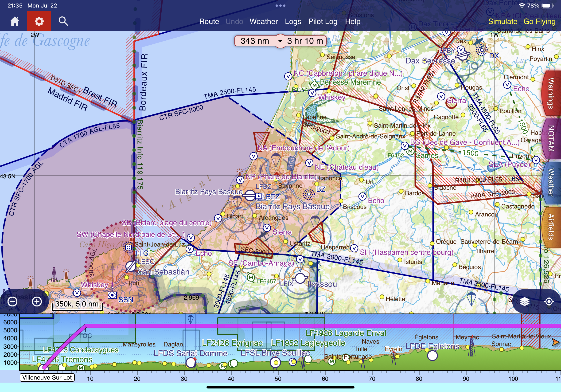Viewport: 561px width, 392px height.
Task: Tap the BG Bec de Gave reporting point
Action: (x=405, y=146)
